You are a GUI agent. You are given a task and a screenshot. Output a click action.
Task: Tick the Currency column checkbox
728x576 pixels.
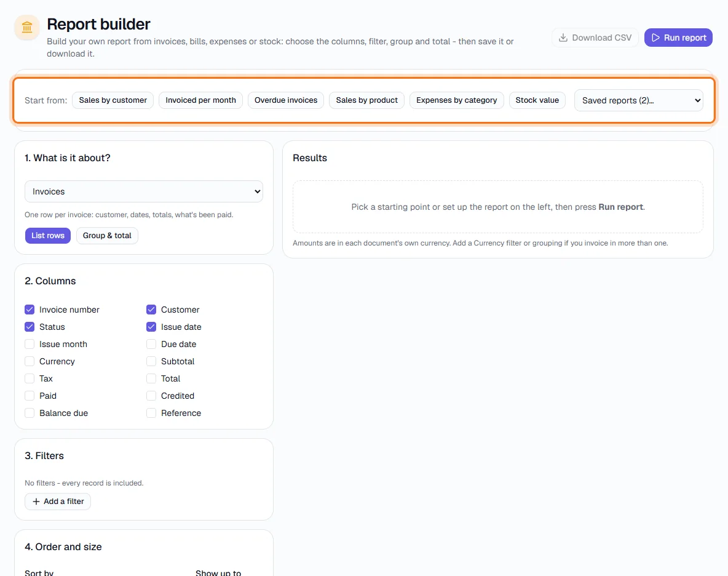[30, 361]
